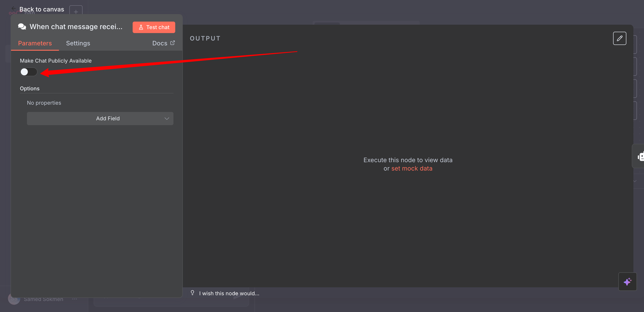Click the OUTPUT panel heading
The width and height of the screenshot is (644, 312).
pyautogui.click(x=205, y=38)
